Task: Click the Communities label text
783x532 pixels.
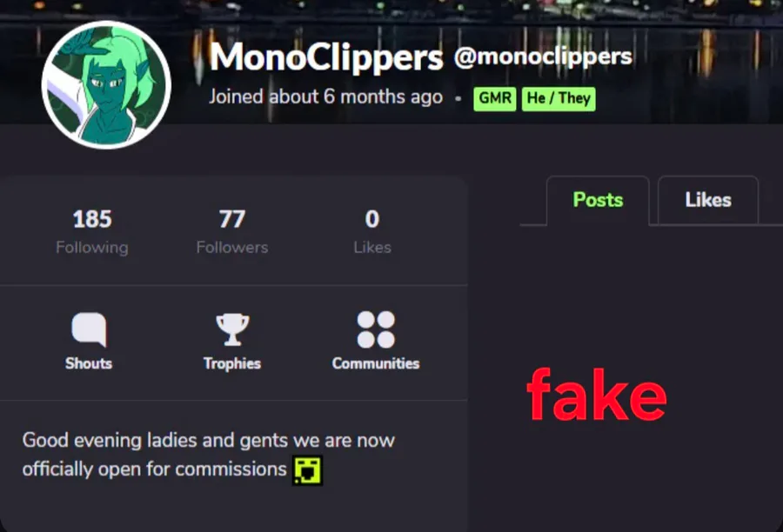Action: (376, 363)
